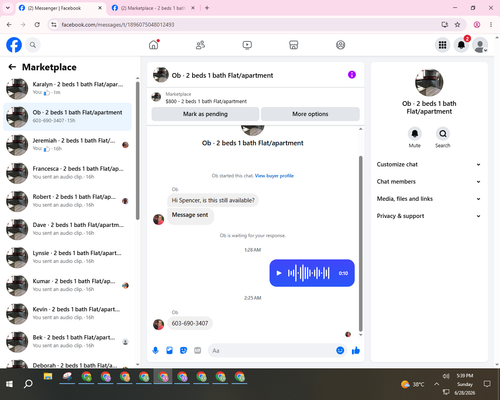Search in conversation using Search icon
500x400 pixels.
pyautogui.click(x=443, y=134)
